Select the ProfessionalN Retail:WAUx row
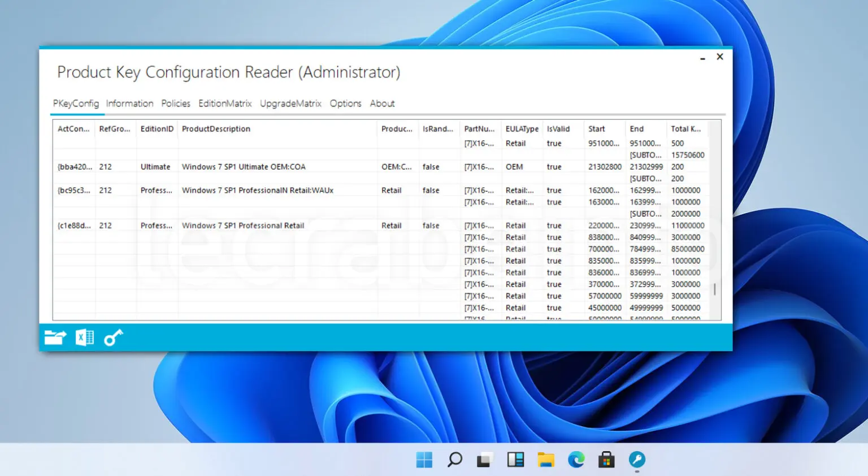Viewport: 868px width, 476px height. pos(257,190)
